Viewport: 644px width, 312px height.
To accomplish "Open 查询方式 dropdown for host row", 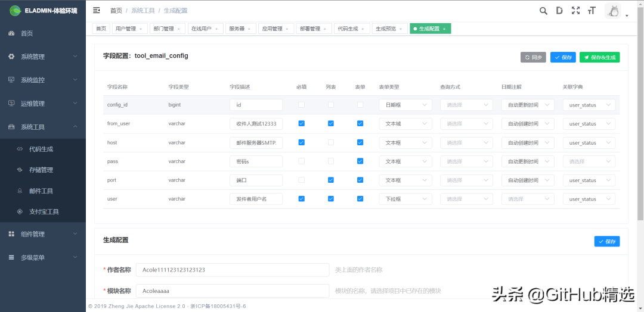I will click(466, 143).
